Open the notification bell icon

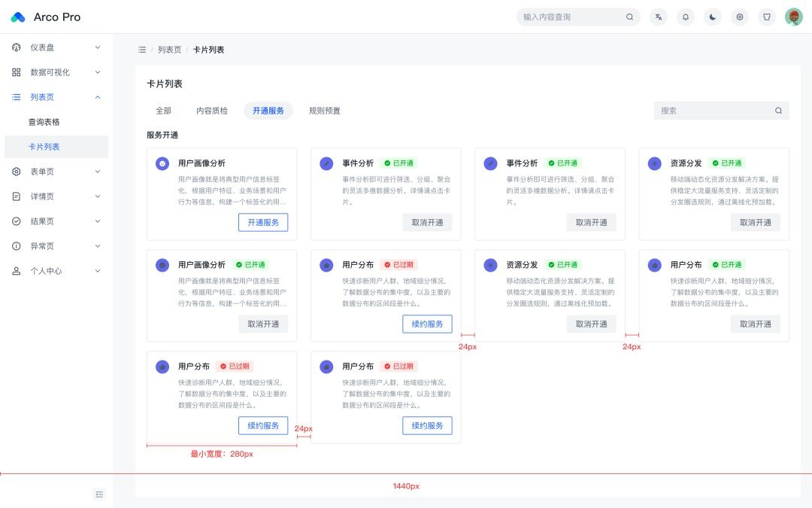tap(686, 17)
